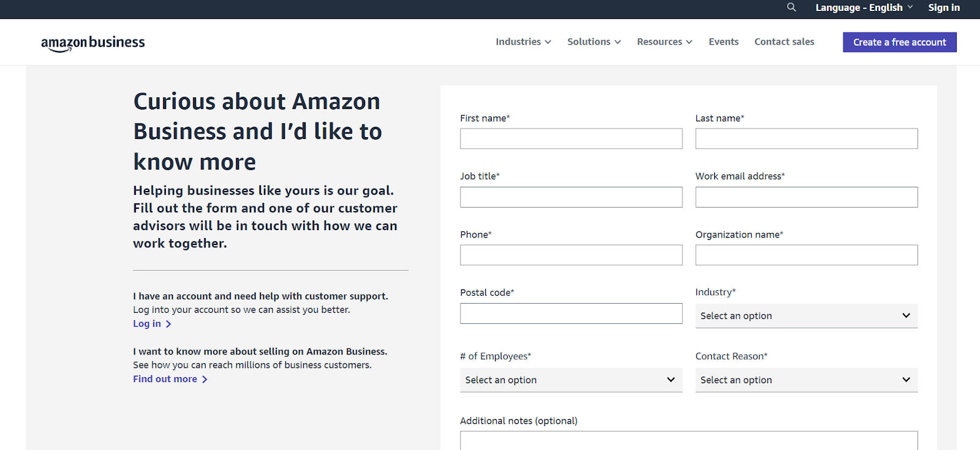Click Sign in at top right
Image resolution: width=980 pixels, height=450 pixels.
(944, 7)
